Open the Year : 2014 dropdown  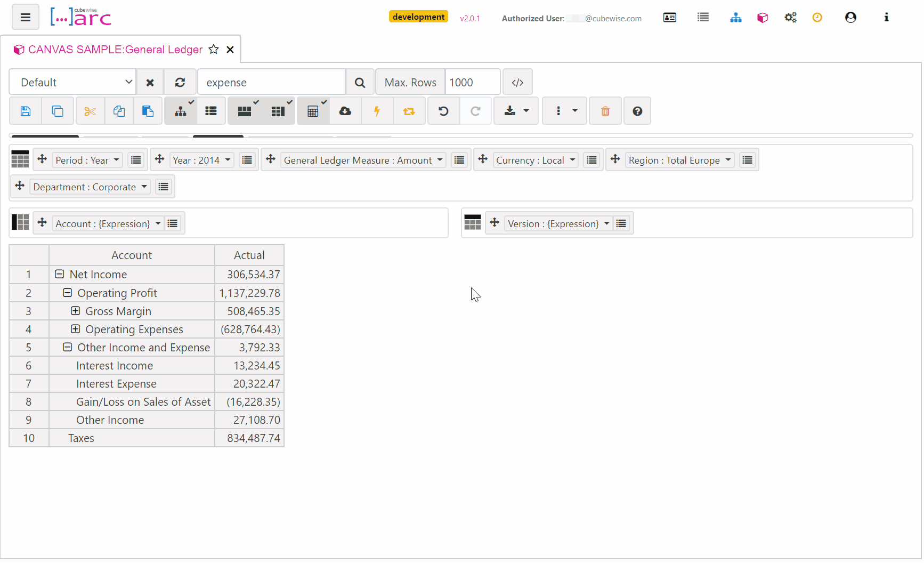202,160
